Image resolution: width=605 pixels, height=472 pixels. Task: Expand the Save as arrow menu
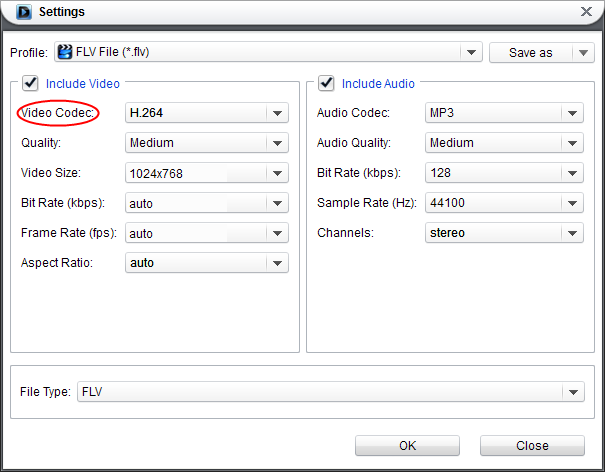pyautogui.click(x=583, y=52)
